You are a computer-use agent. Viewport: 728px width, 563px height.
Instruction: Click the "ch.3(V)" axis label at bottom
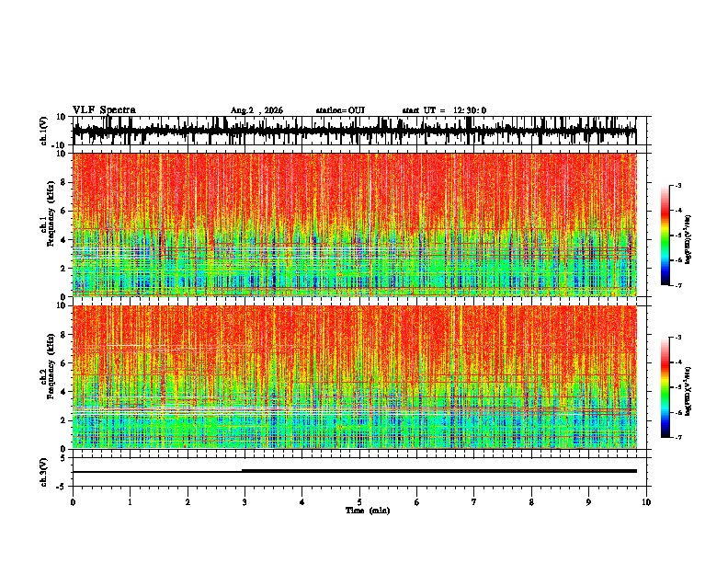pos(44,473)
